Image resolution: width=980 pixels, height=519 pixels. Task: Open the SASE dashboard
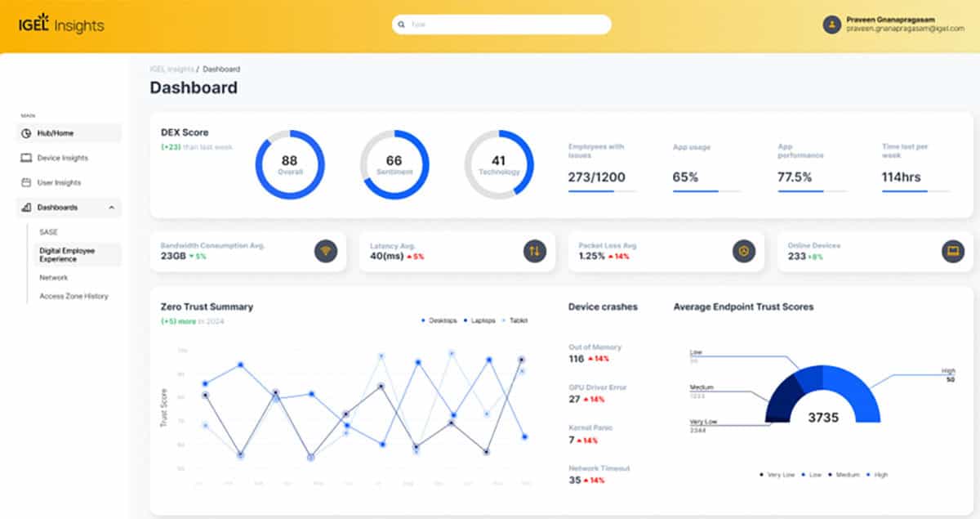tap(48, 231)
